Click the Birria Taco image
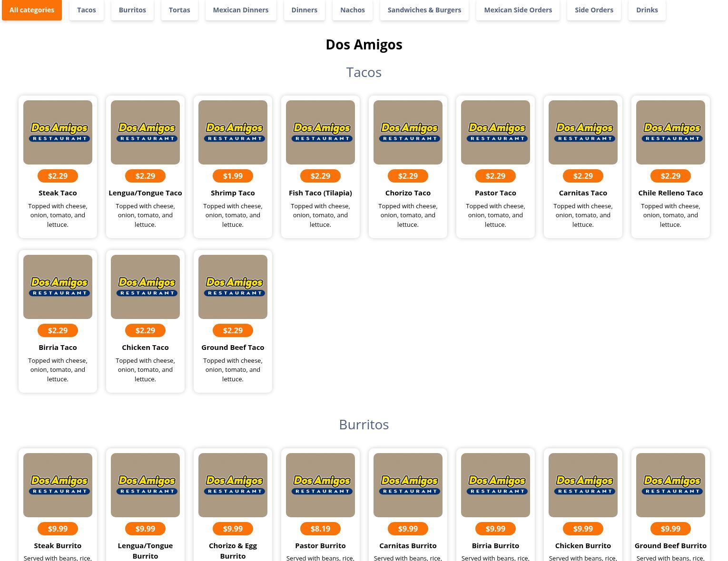 (x=58, y=287)
